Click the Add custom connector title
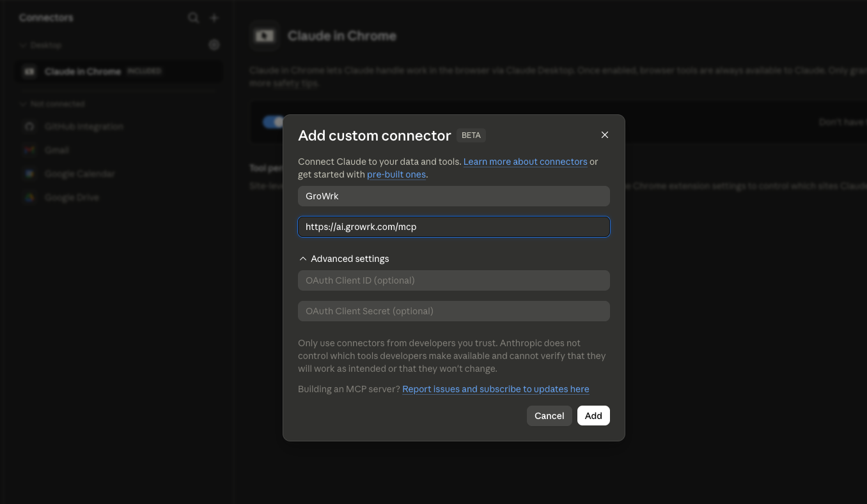The height and width of the screenshot is (504, 867). (375, 135)
